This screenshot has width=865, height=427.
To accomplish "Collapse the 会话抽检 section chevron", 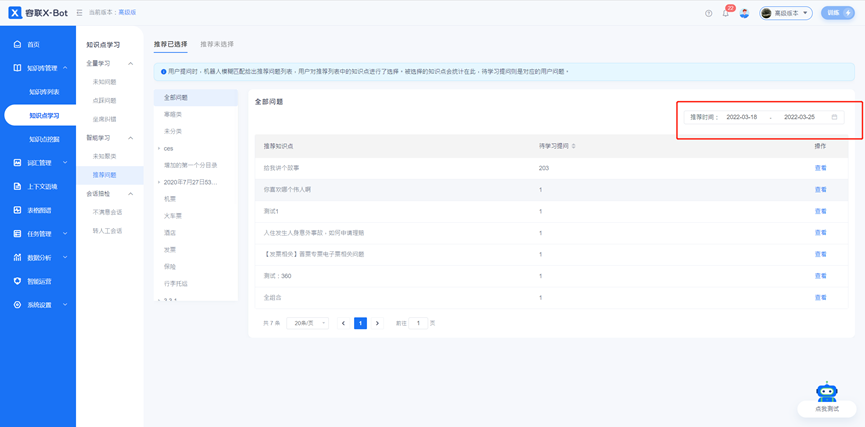I will [x=131, y=194].
